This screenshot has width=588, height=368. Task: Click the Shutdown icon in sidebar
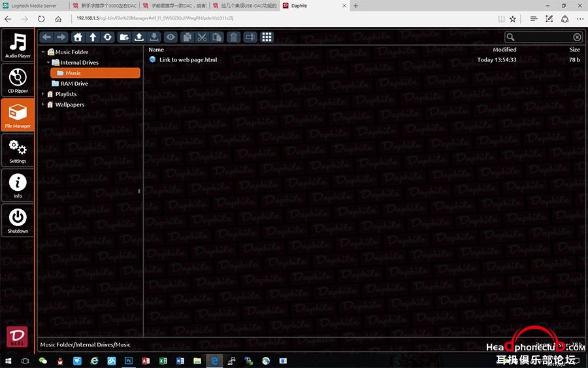coord(18,220)
